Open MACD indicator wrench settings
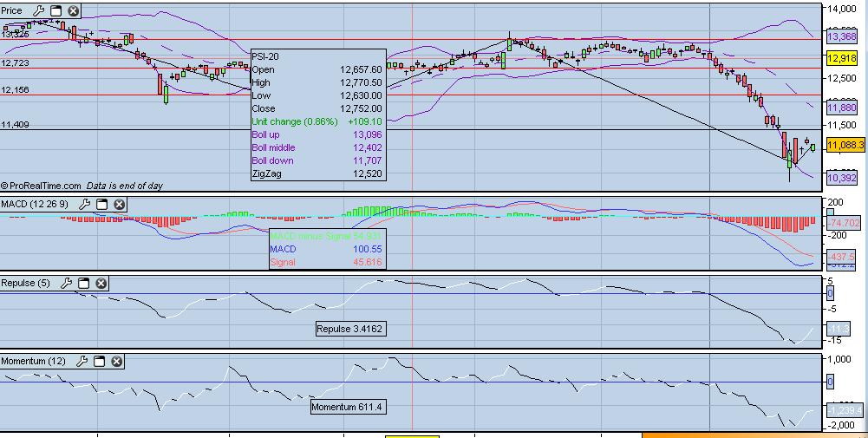The height and width of the screenshot is (438, 868). point(84,205)
